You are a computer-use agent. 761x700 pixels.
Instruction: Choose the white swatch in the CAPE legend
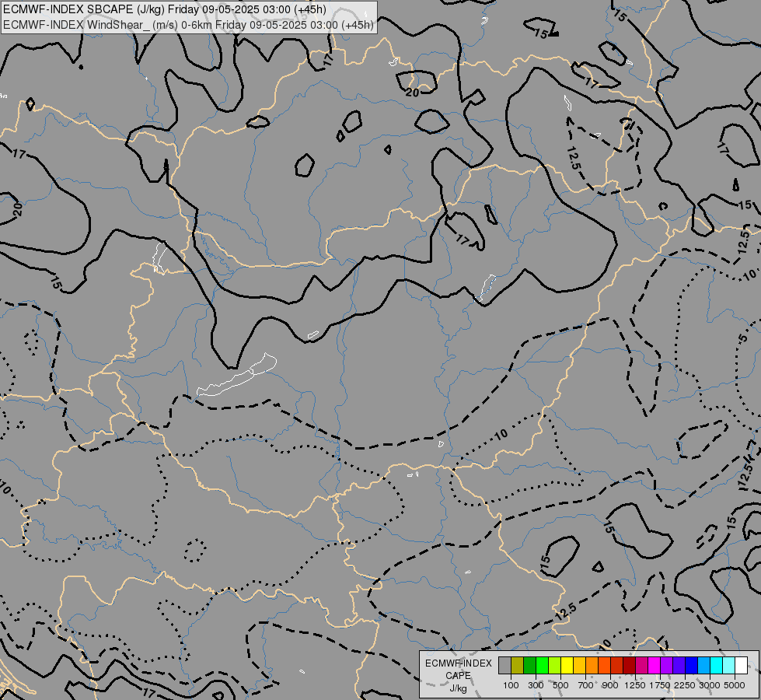[741, 665]
